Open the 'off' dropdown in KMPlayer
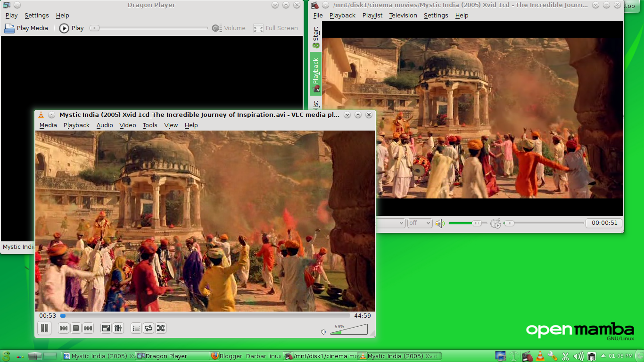This screenshot has width=644, height=362. (419, 223)
